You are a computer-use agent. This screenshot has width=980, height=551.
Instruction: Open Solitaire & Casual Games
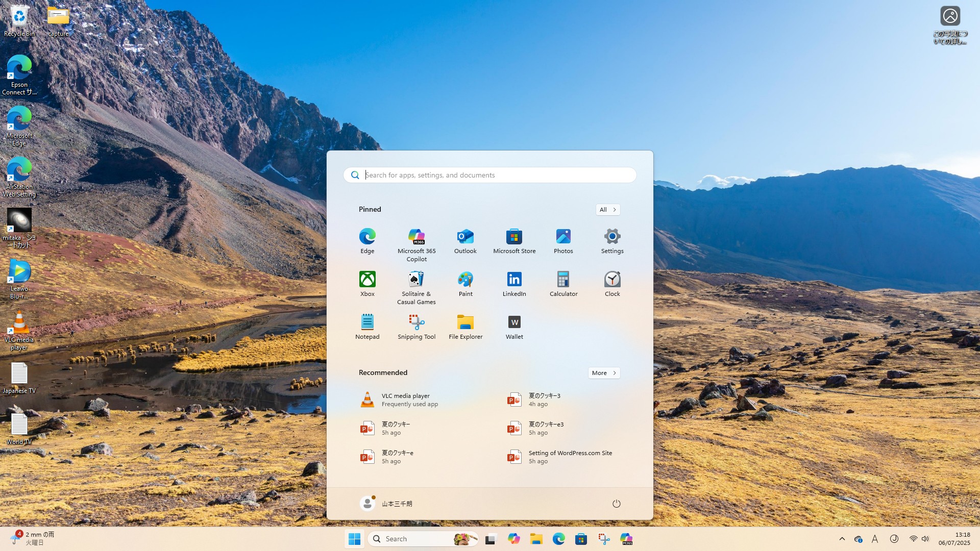[x=416, y=288]
